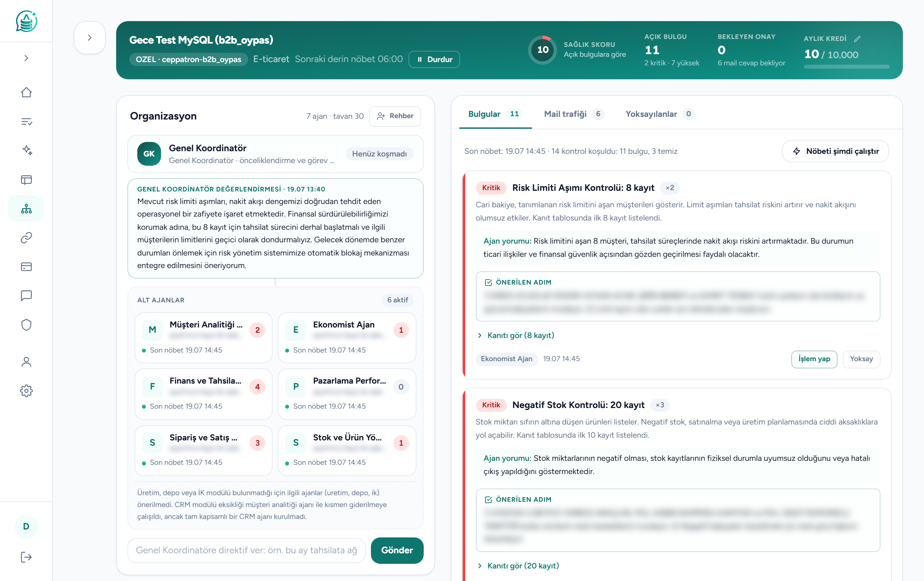Viewport: 924px width, 581px height.
Task: Switch to the Bulgular tab
Action: [495, 114]
